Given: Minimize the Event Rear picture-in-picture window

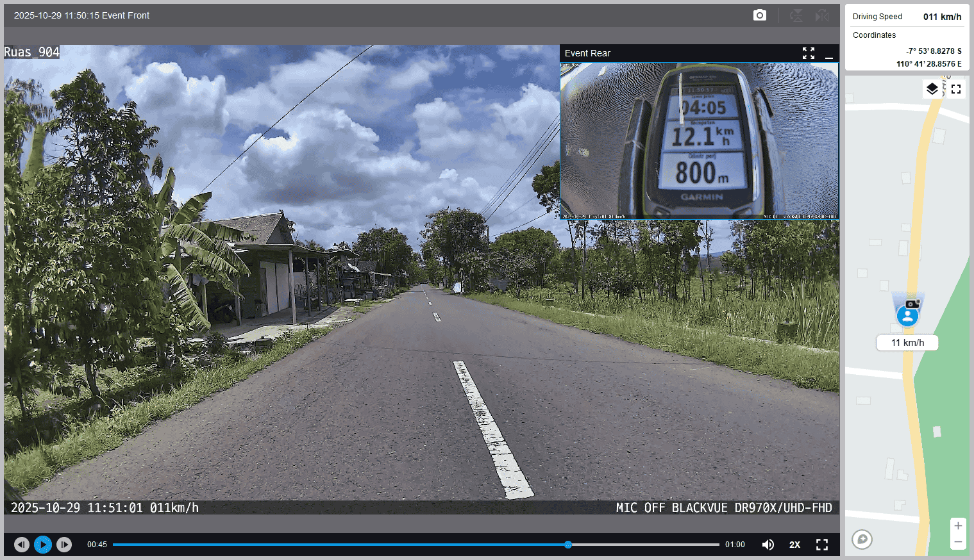Looking at the screenshot, I should point(829,54).
